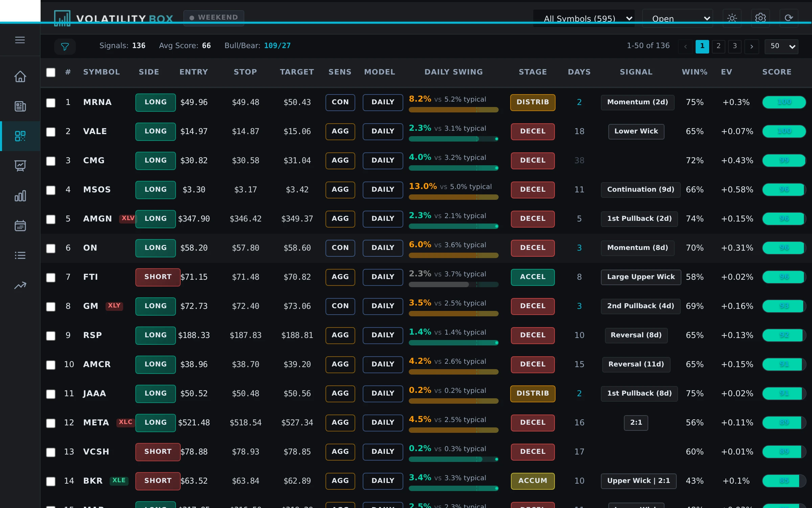Click the FTI daily swing bar

tap(453, 284)
